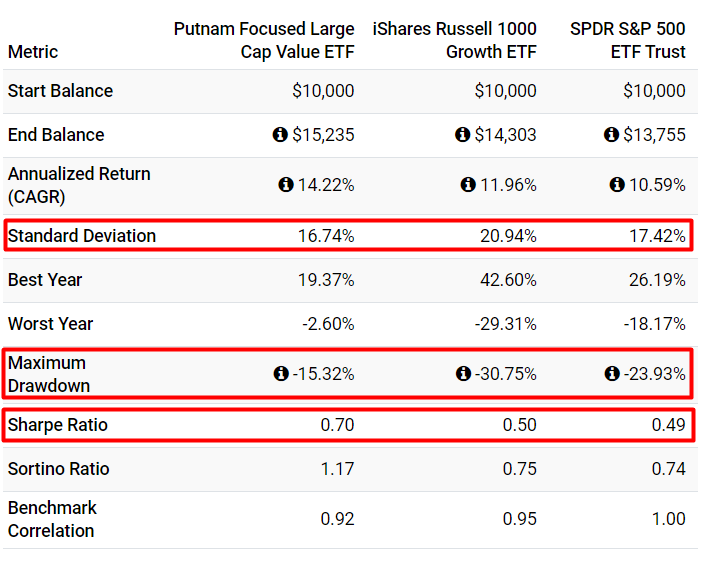Click the info icon beside $13,755 end balance
This screenshot has width=706, height=561.
pos(611,135)
